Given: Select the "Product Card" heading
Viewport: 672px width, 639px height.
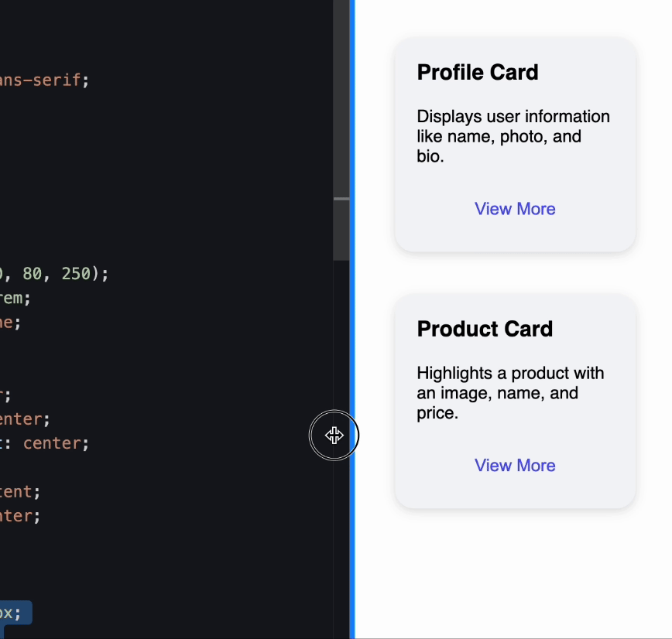Looking at the screenshot, I should [485, 329].
